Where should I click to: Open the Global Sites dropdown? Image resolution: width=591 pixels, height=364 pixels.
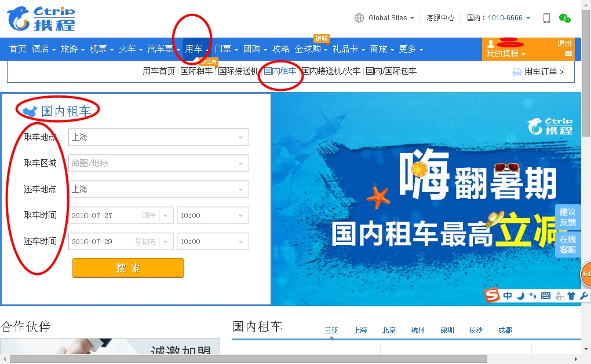[x=386, y=18]
